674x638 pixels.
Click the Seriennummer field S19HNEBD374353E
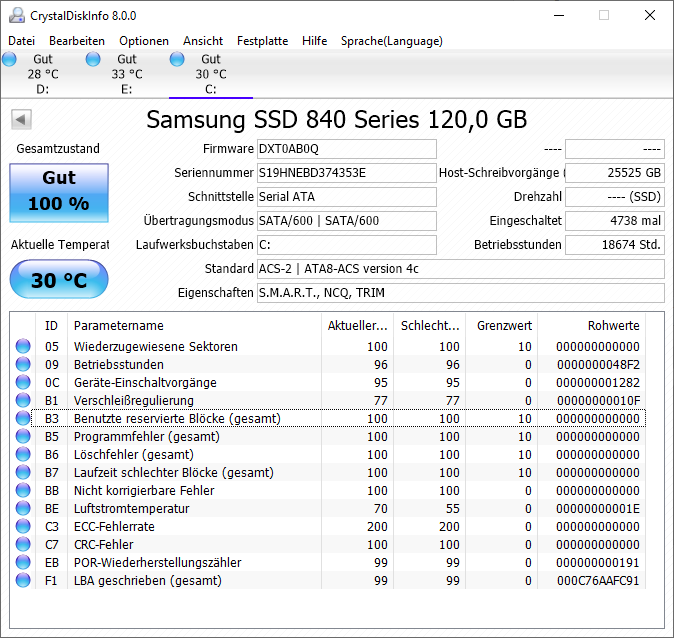(x=347, y=173)
